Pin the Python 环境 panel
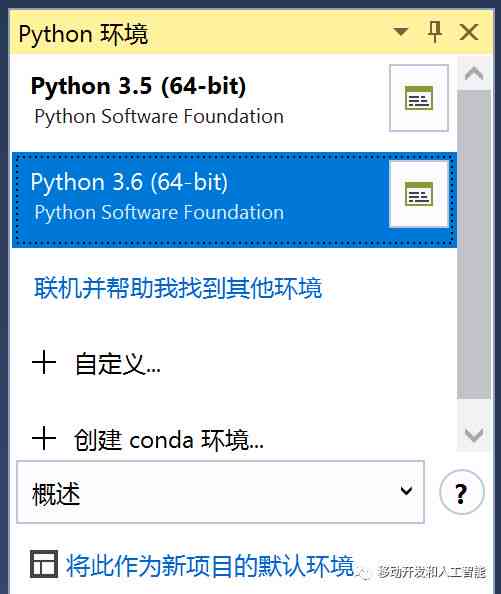Screen dimensions: 501x594 [435, 32]
